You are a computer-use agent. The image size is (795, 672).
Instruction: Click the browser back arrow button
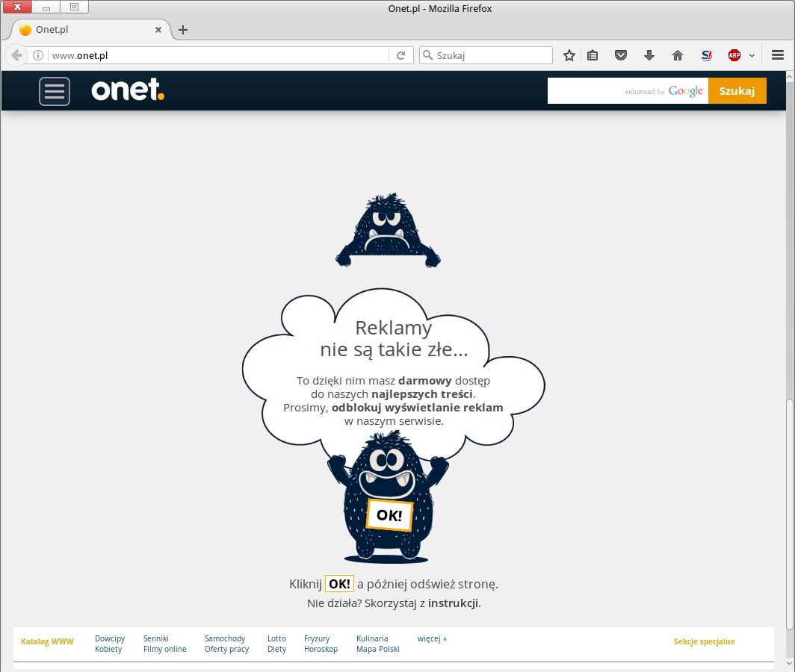[16, 55]
